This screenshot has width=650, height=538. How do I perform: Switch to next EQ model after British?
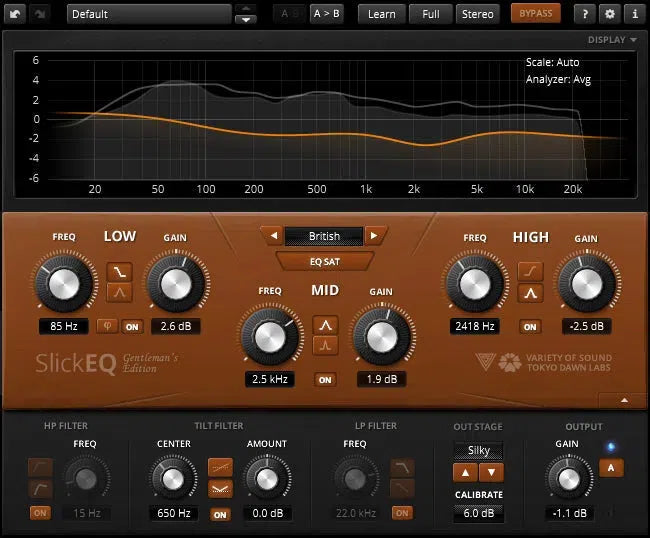click(x=374, y=236)
